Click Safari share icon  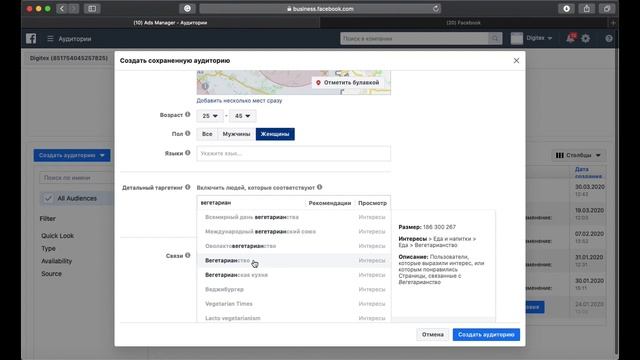[x=587, y=9]
